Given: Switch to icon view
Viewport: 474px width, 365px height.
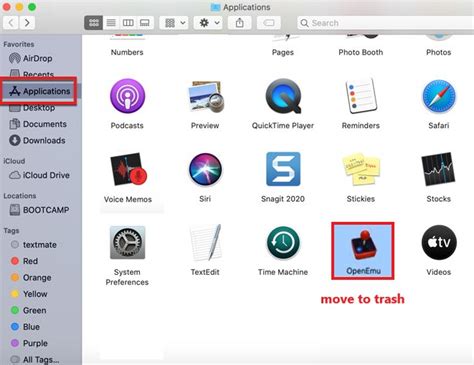Looking at the screenshot, I should 94,23.
